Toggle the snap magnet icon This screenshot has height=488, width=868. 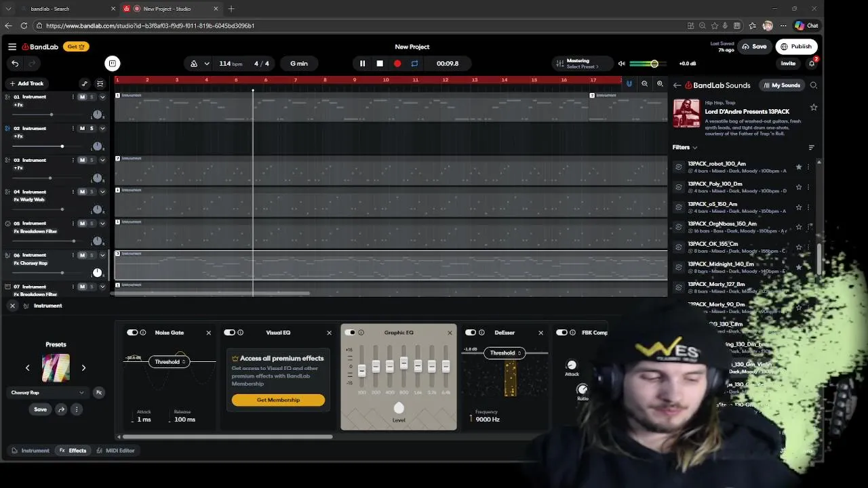(x=629, y=84)
